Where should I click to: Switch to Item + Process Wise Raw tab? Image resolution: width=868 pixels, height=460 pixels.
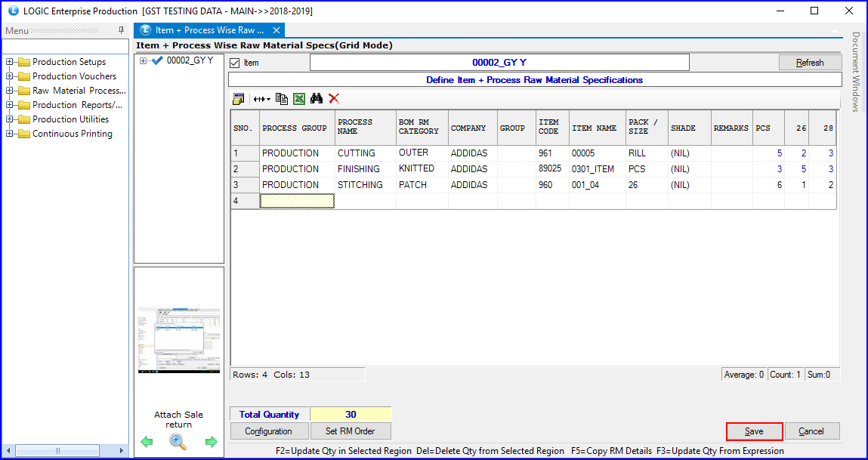coord(209,30)
